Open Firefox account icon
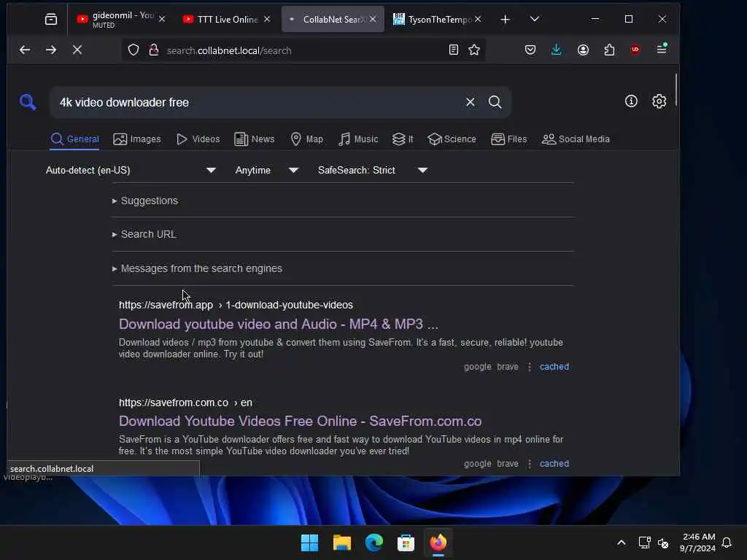Image resolution: width=747 pixels, height=560 pixels. coord(583,50)
